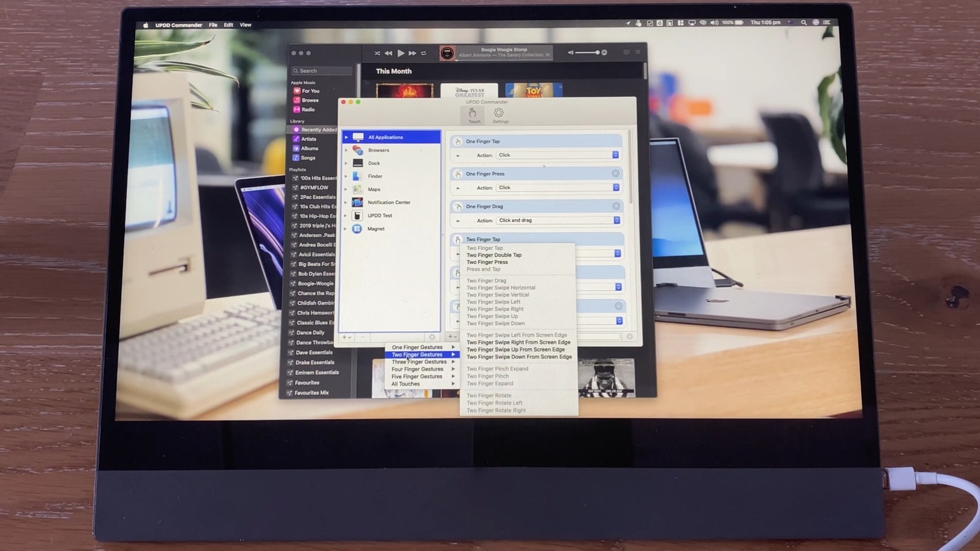Open Three Finger Gestures submenu
This screenshot has height=551, width=980.
tap(420, 362)
